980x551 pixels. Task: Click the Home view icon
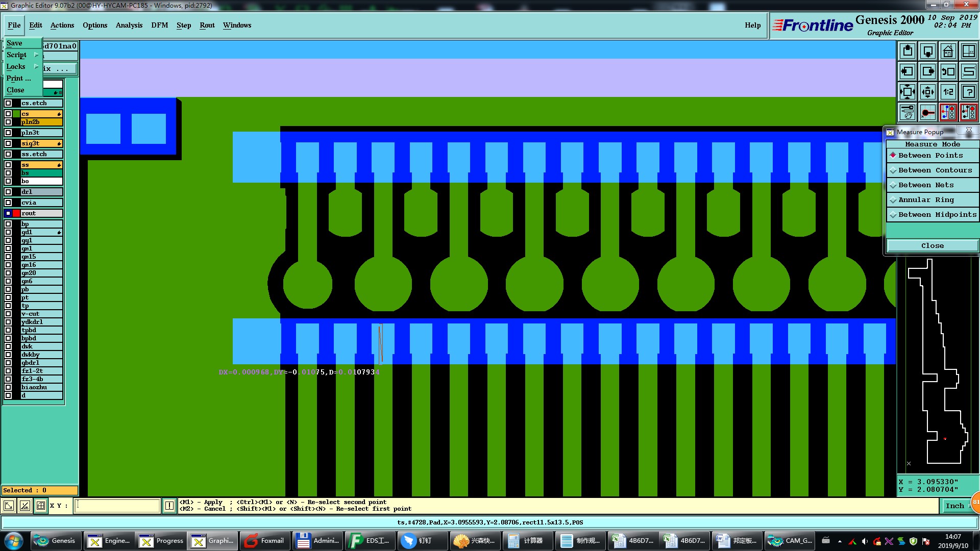pyautogui.click(x=948, y=51)
